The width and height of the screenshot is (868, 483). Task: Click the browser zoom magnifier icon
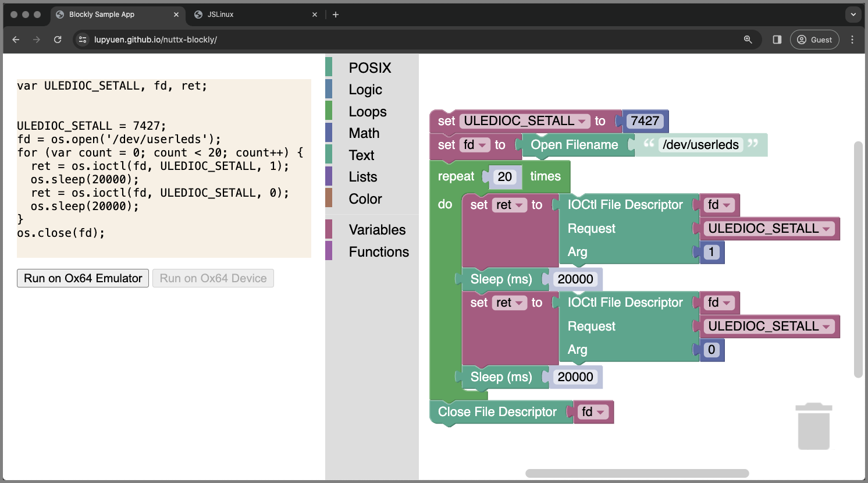coord(748,40)
